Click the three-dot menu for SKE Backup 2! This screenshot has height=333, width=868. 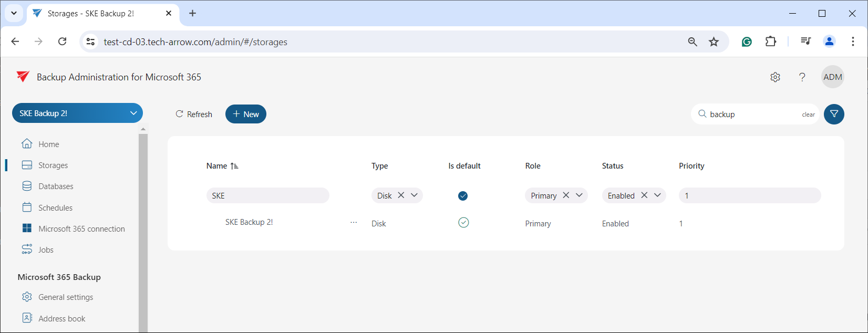pyautogui.click(x=354, y=223)
